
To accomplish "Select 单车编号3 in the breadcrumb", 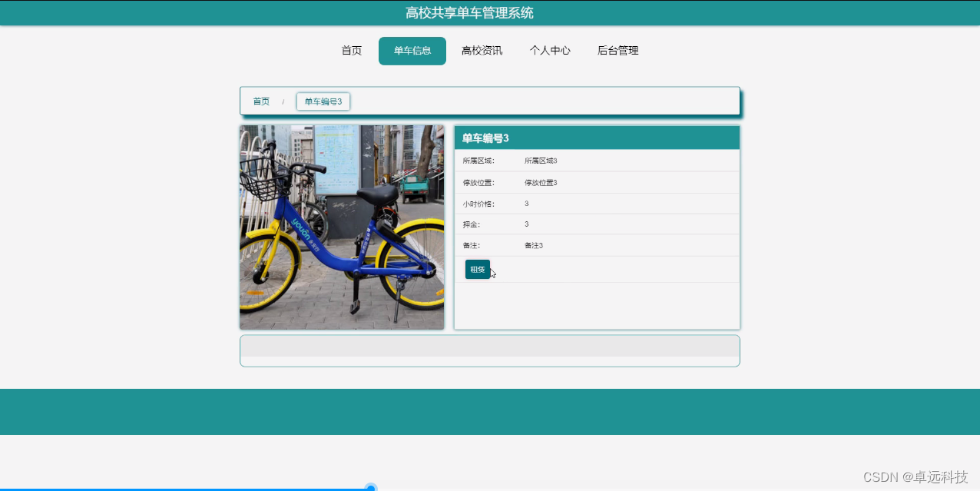I will 323,101.
